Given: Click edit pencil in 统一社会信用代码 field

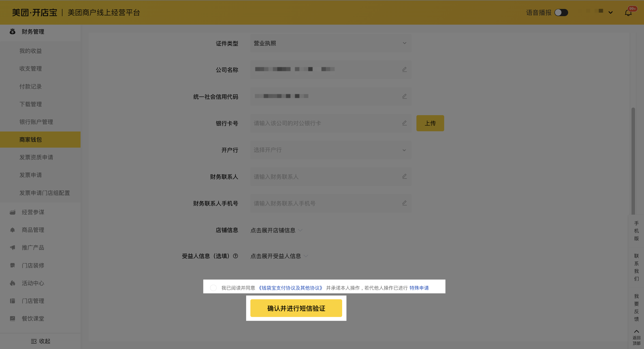Looking at the screenshot, I should pos(404,96).
